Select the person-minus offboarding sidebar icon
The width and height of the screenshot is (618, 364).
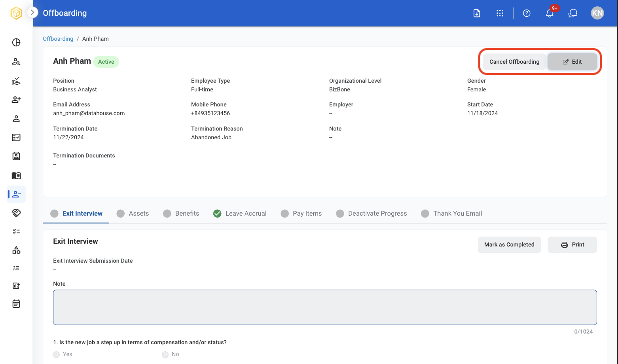16,194
